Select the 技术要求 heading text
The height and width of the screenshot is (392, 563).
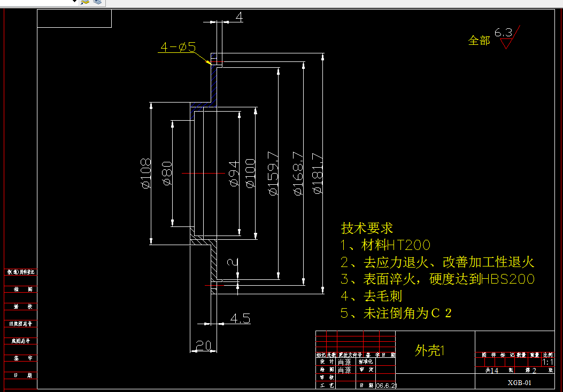[x=367, y=228]
